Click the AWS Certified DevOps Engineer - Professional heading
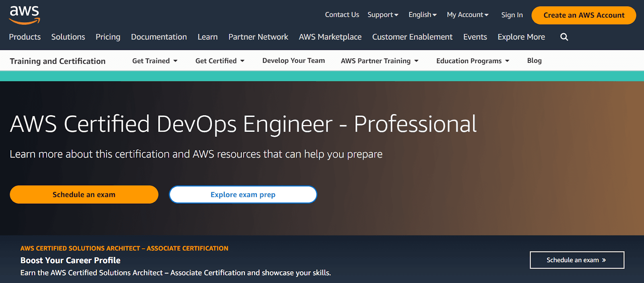 pyautogui.click(x=243, y=124)
